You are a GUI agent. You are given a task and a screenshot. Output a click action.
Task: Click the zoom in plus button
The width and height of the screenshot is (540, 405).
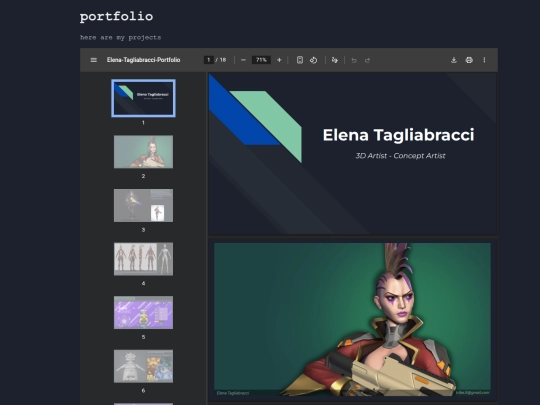(279, 60)
